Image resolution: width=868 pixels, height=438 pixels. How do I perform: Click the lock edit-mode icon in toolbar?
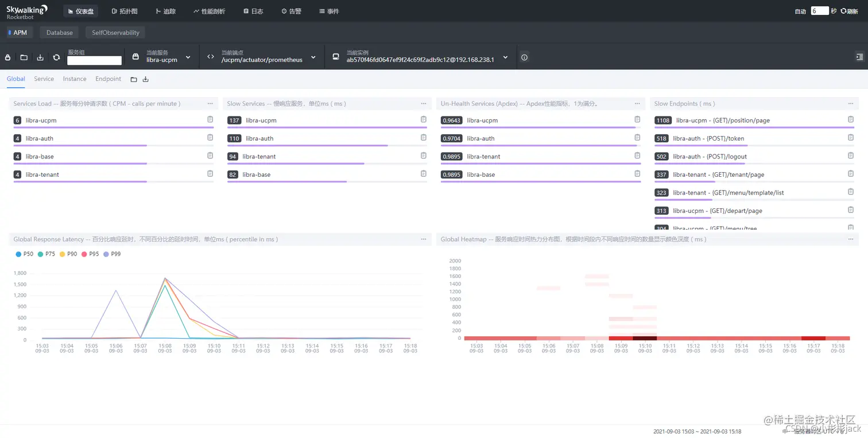[8, 57]
